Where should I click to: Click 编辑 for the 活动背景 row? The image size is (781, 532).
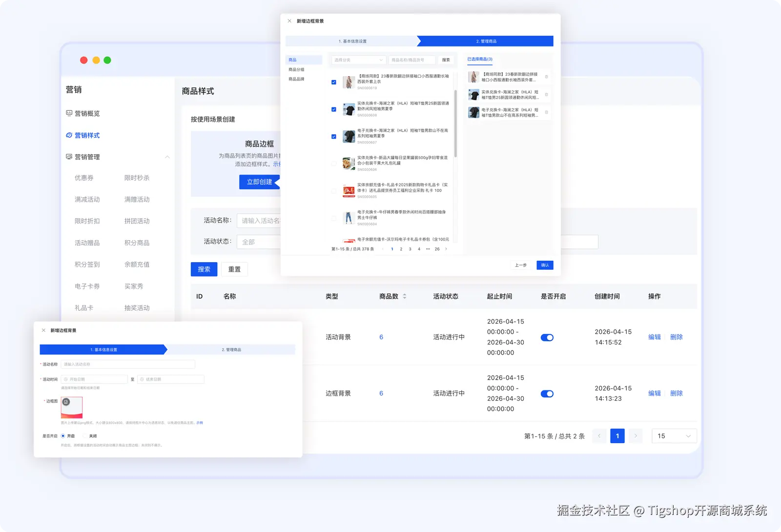pyautogui.click(x=654, y=337)
